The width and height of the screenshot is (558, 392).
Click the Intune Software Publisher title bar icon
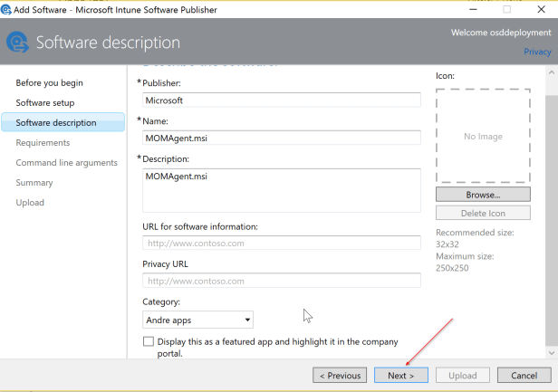(x=6, y=10)
